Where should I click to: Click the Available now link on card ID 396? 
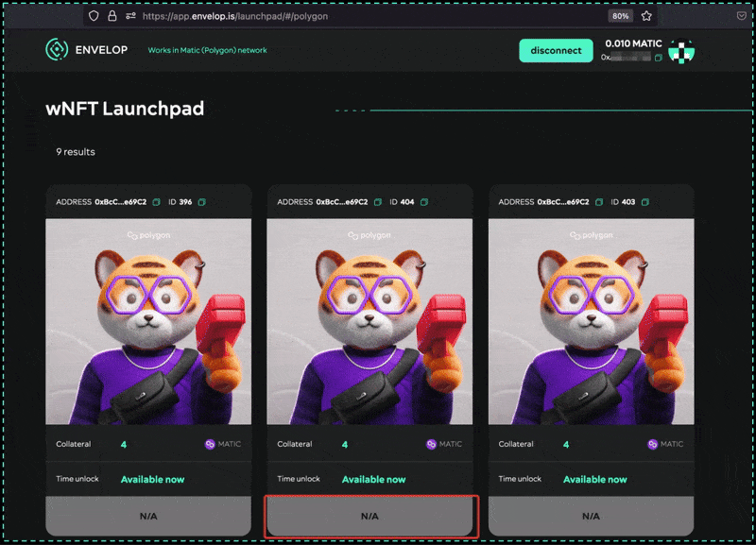point(153,479)
